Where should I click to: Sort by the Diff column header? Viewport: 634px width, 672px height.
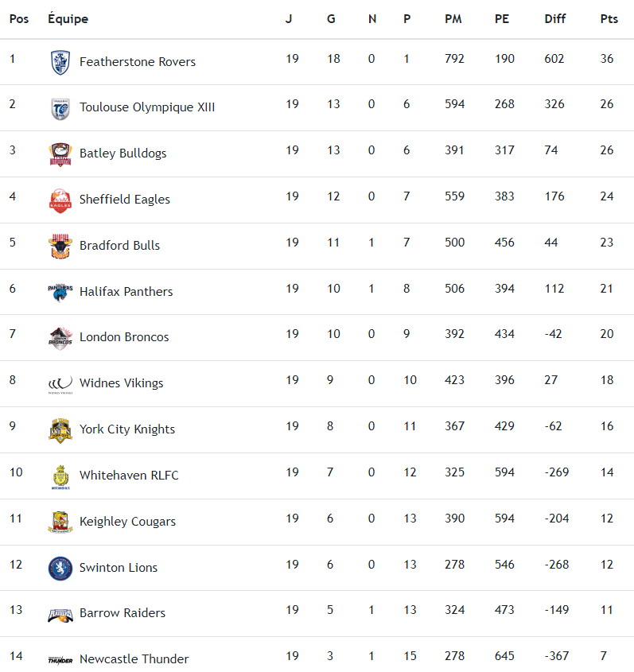555,19
